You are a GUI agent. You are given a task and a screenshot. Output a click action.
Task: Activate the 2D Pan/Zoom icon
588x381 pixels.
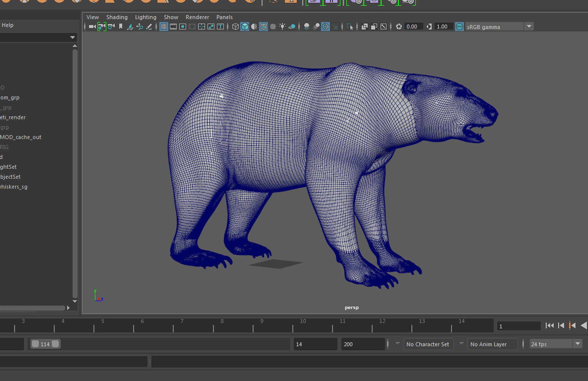140,27
